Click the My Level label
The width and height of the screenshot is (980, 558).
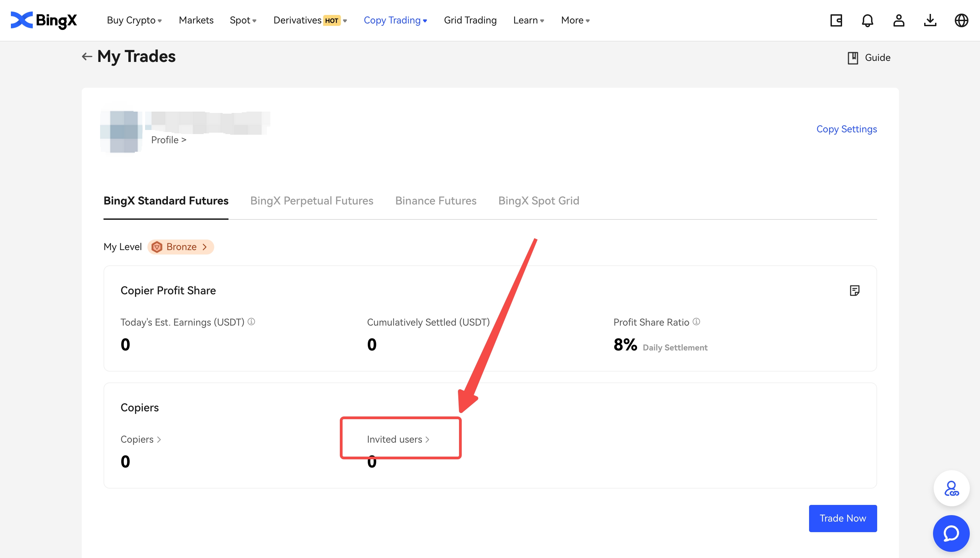[122, 247]
